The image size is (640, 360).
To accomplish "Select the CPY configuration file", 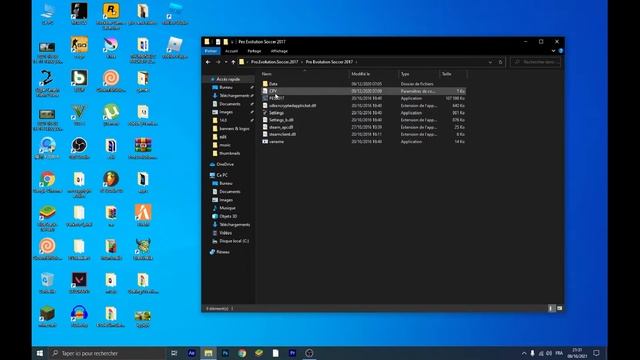I will tap(363, 91).
